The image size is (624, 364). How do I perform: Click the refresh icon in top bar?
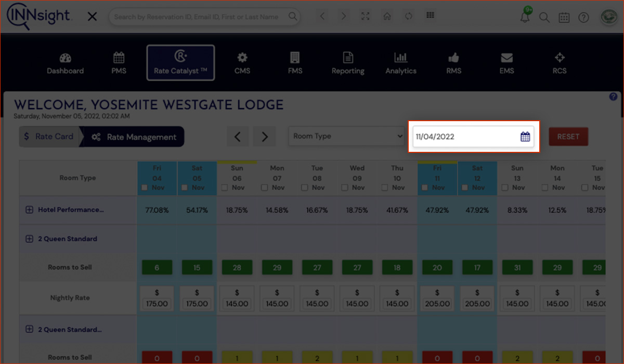tap(408, 16)
